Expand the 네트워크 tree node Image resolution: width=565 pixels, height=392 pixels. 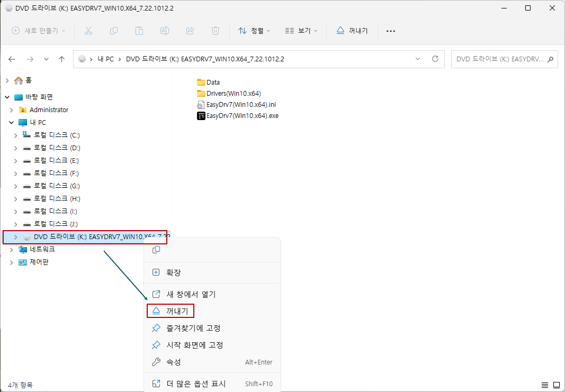12,250
